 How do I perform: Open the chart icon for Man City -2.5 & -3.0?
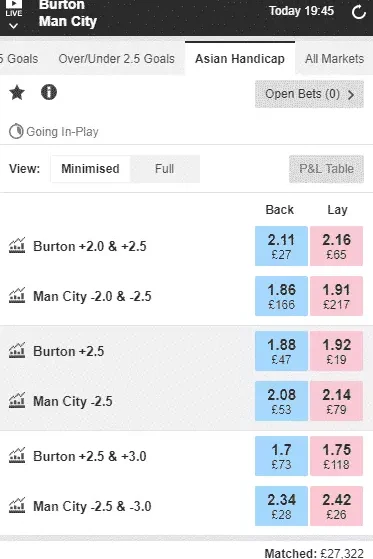click(17, 505)
